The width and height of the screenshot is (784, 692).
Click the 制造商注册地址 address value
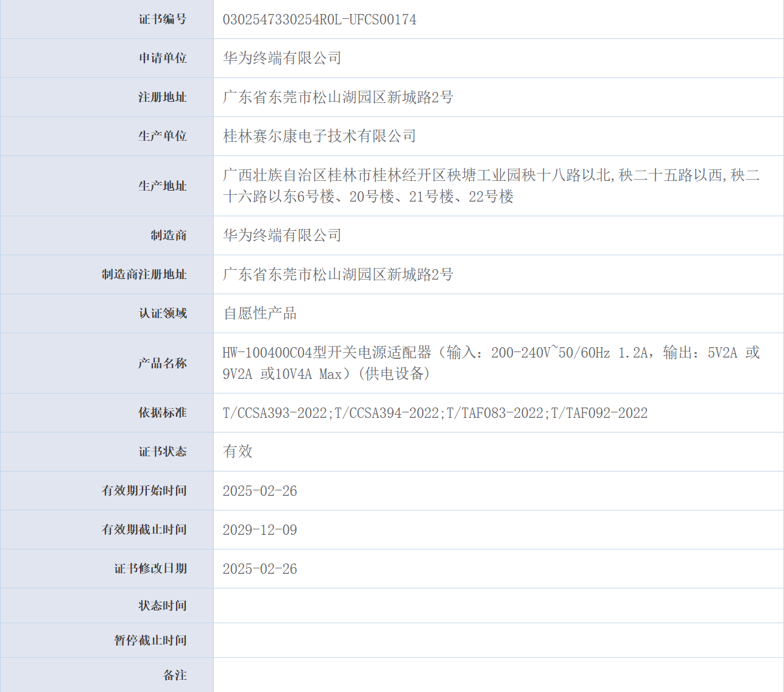tap(338, 275)
